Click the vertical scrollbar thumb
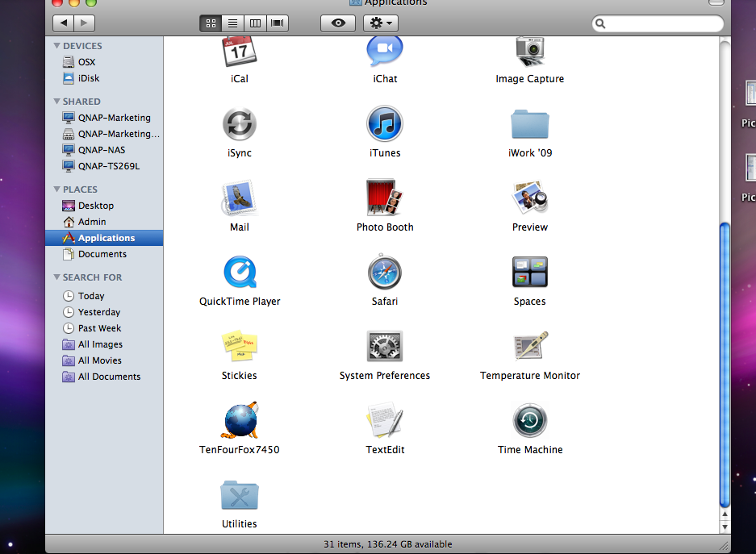The width and height of the screenshot is (756, 554). tap(725, 365)
